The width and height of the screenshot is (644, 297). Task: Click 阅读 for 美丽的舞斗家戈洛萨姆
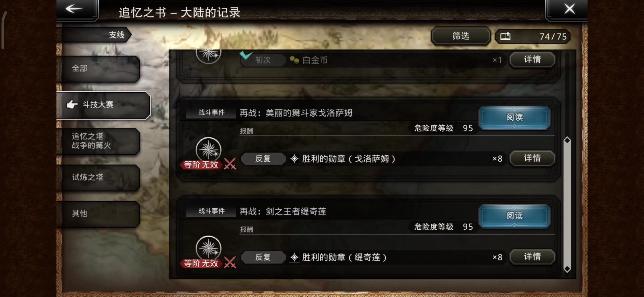click(x=514, y=117)
